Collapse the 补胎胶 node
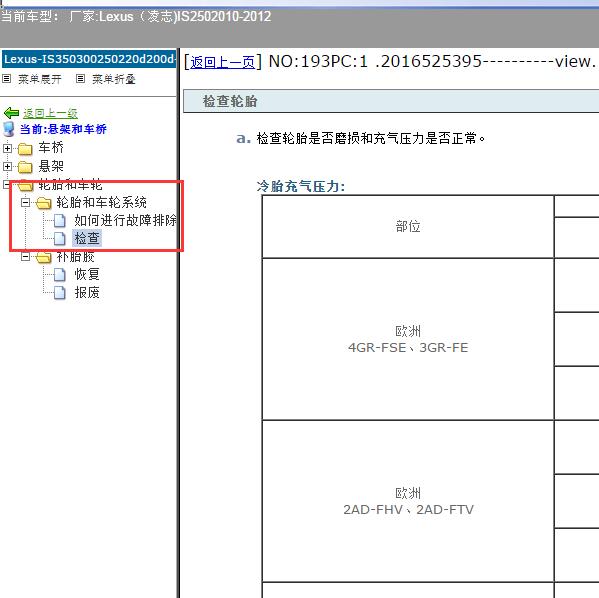 (x=26, y=257)
